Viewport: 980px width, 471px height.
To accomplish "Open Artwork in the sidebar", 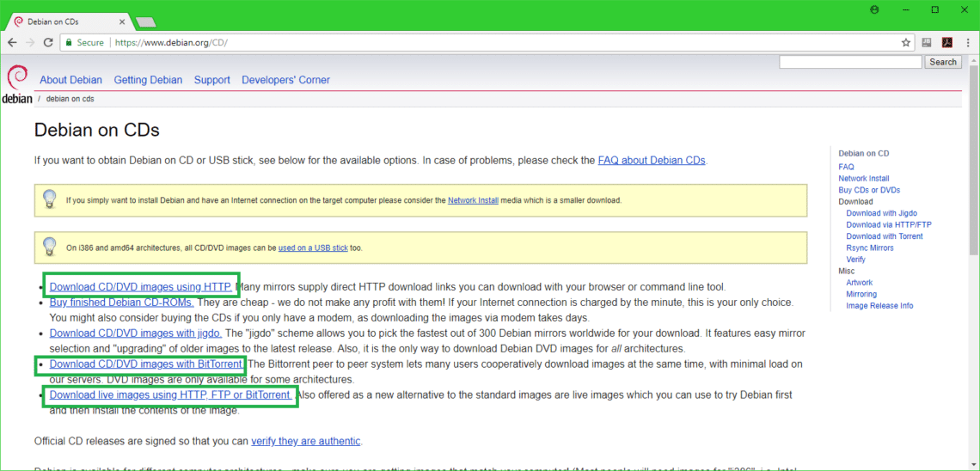I will (860, 283).
